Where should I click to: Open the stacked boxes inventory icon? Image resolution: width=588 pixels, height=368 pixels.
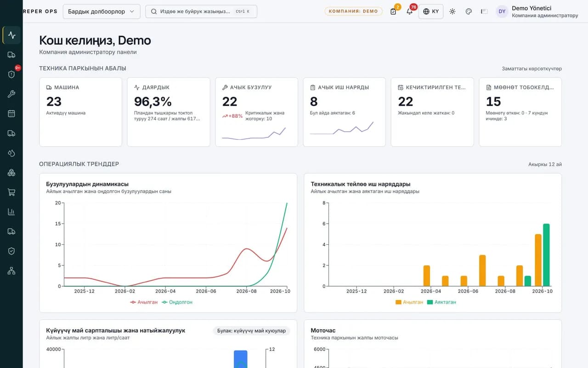(11, 172)
